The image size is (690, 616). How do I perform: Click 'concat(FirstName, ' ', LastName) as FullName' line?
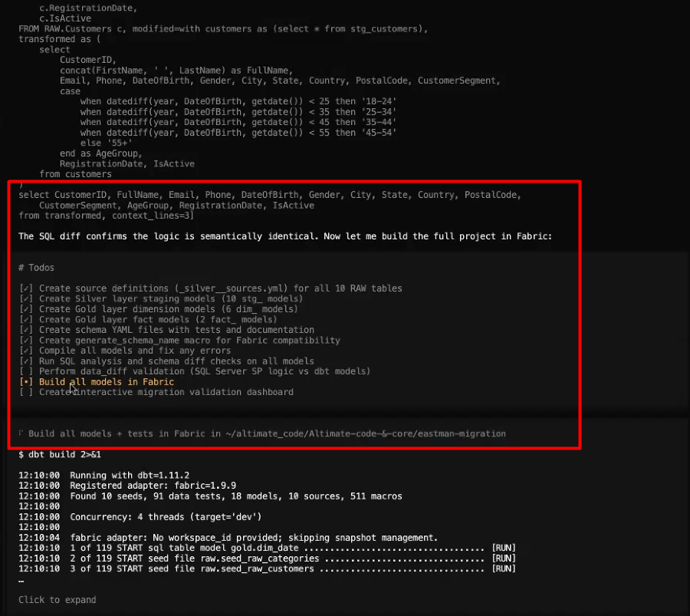(x=176, y=71)
